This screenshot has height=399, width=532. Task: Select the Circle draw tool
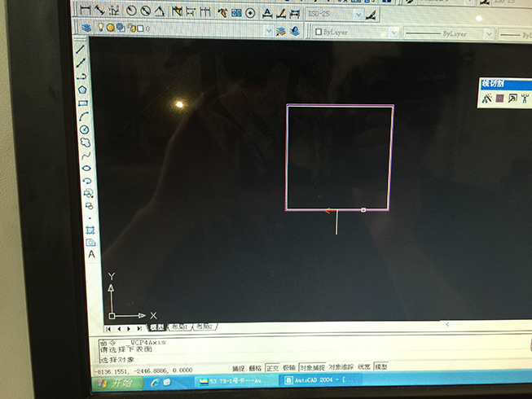click(x=84, y=129)
